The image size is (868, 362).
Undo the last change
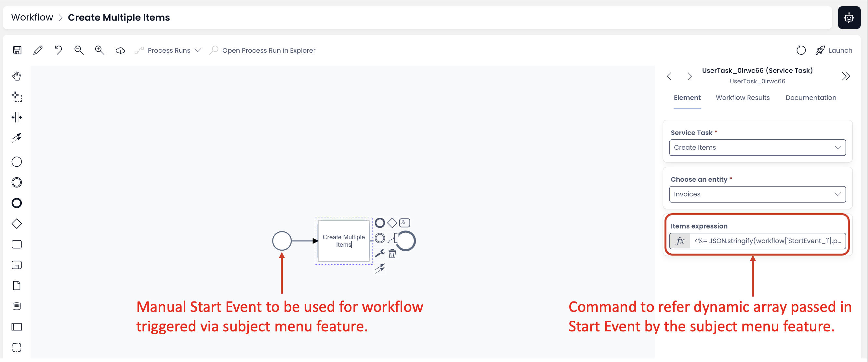[x=58, y=50]
